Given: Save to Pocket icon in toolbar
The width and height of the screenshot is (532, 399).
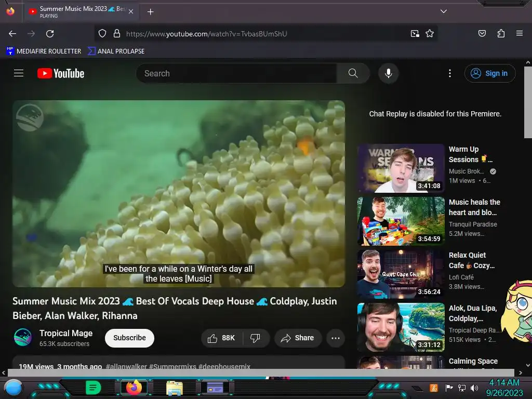Looking at the screenshot, I should point(482,34).
